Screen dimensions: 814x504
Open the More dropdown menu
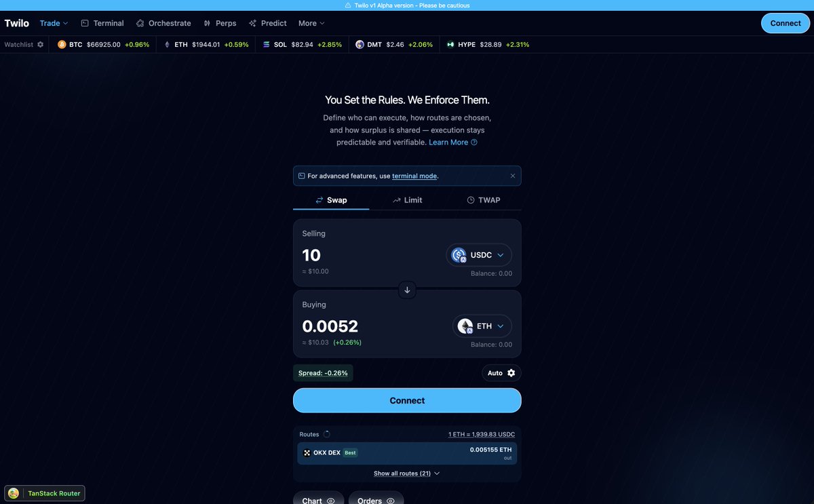311,23
